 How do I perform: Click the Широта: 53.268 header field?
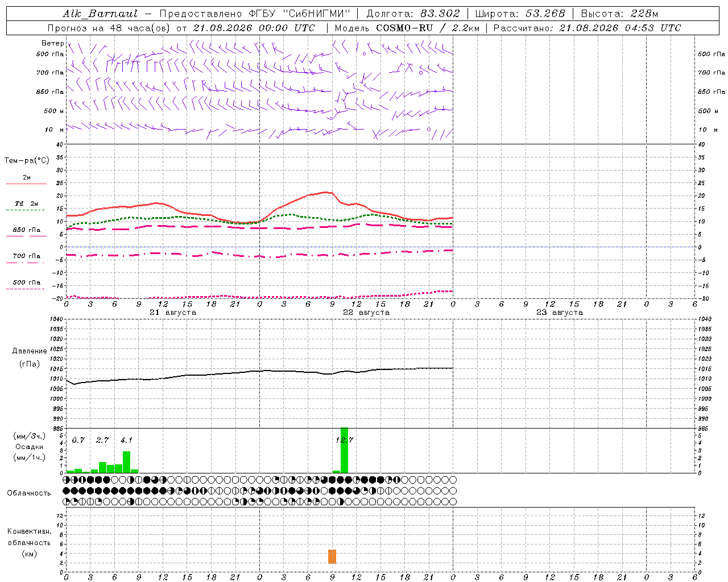[x=520, y=14]
